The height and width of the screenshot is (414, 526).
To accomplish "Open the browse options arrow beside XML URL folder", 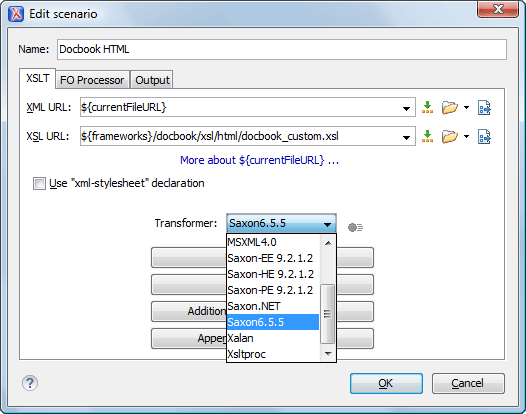I will [x=466, y=108].
